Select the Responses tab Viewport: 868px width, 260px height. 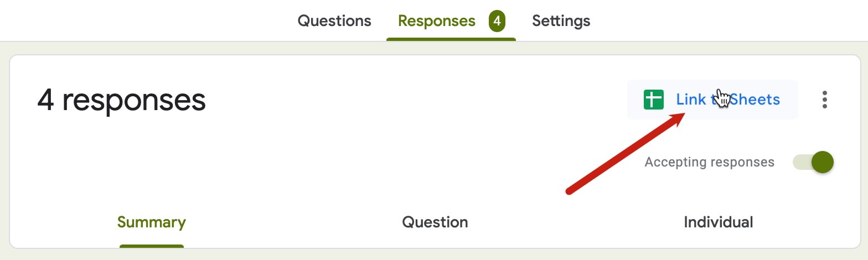coord(437,21)
